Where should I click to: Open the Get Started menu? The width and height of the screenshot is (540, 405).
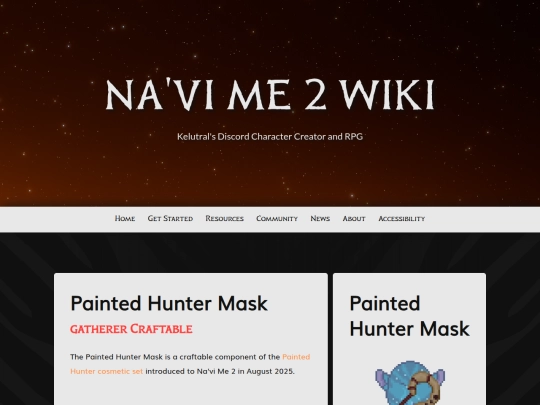click(x=170, y=218)
